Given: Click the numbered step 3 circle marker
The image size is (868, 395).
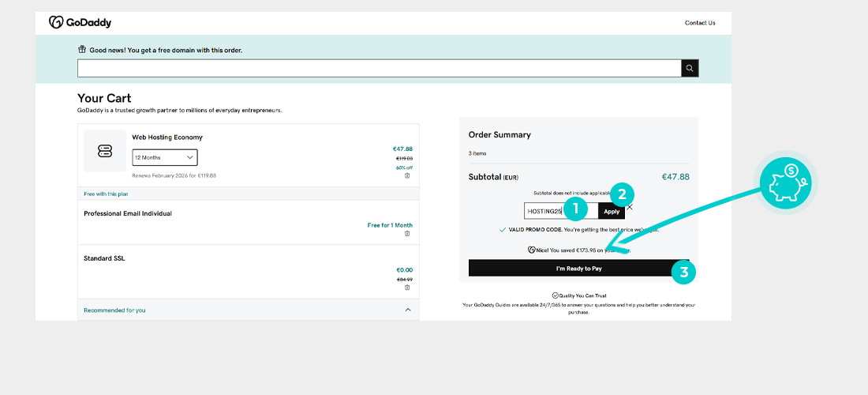Looking at the screenshot, I should [684, 273].
